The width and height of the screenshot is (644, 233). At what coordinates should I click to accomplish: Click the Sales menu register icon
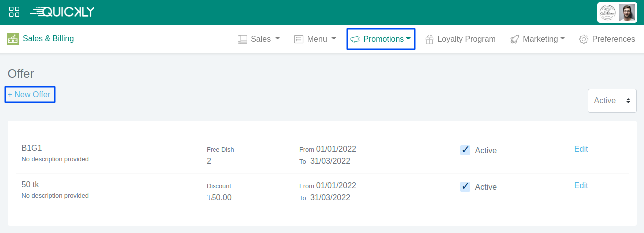243,39
